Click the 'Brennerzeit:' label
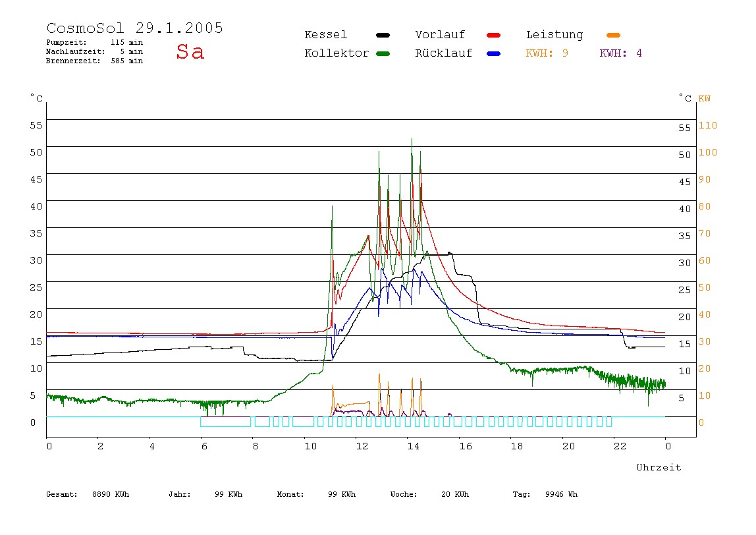Screen dimensions: 756x535 click(x=73, y=61)
